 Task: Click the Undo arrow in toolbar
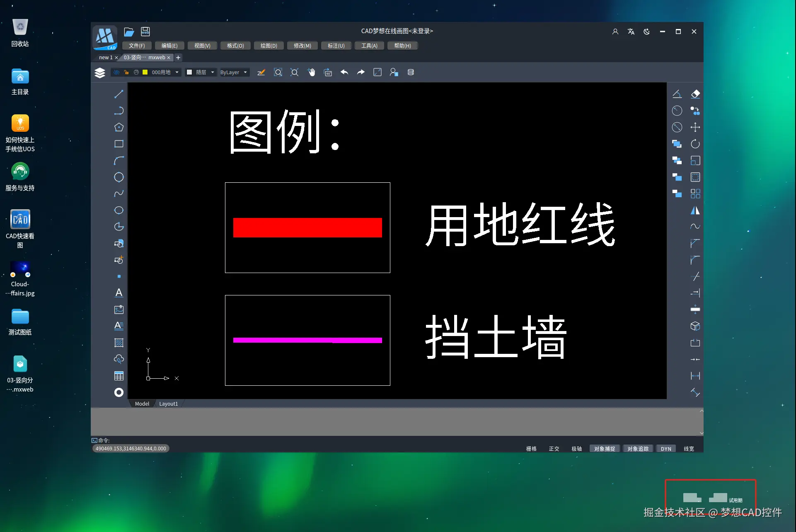coord(344,72)
